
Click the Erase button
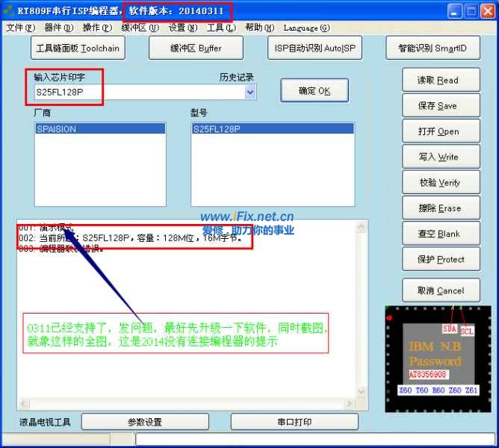point(438,208)
